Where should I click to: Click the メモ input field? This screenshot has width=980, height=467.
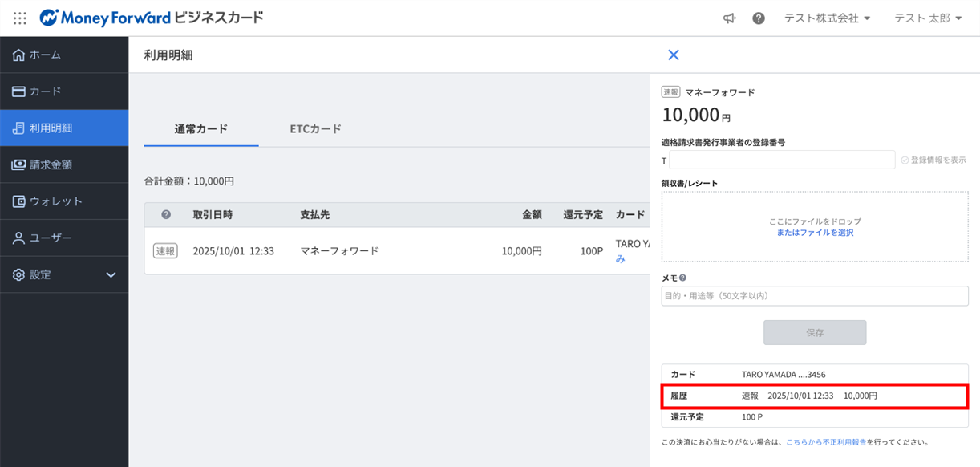click(x=815, y=296)
